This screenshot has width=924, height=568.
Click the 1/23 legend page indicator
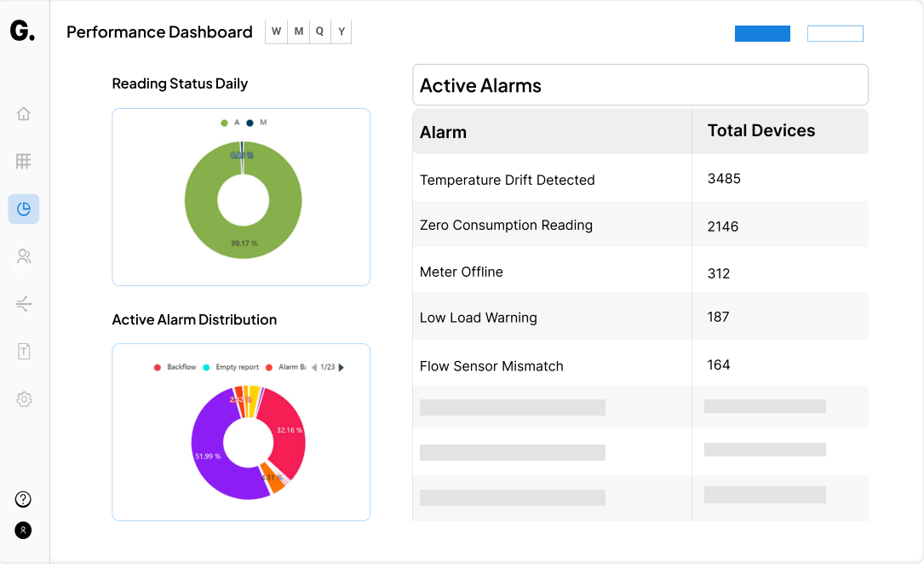click(328, 368)
